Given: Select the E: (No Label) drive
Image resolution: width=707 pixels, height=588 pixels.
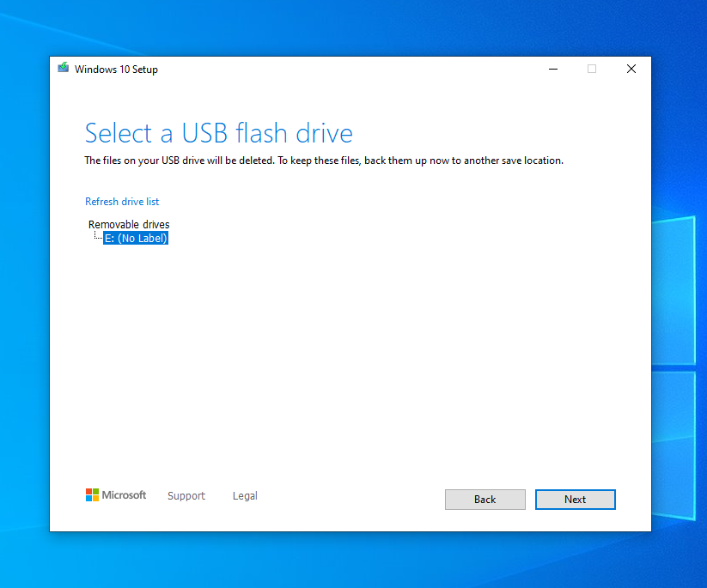Looking at the screenshot, I should 136,239.
